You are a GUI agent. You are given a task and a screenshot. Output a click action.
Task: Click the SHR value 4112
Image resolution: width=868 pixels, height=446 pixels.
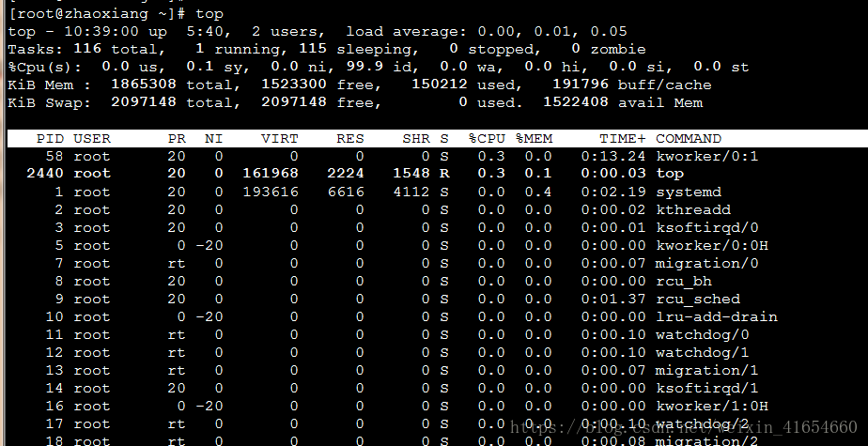point(411,192)
